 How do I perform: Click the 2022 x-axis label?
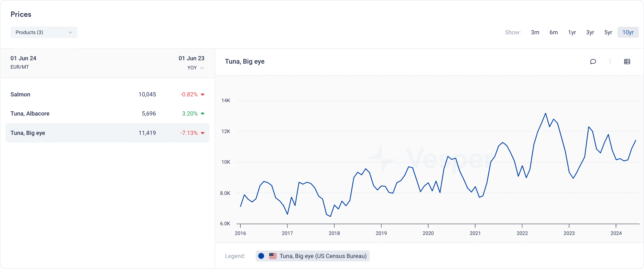522,233
